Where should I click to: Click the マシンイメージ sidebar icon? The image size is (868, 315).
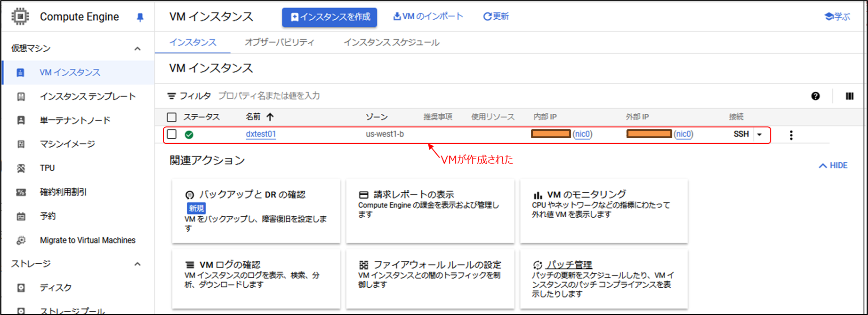[21, 144]
